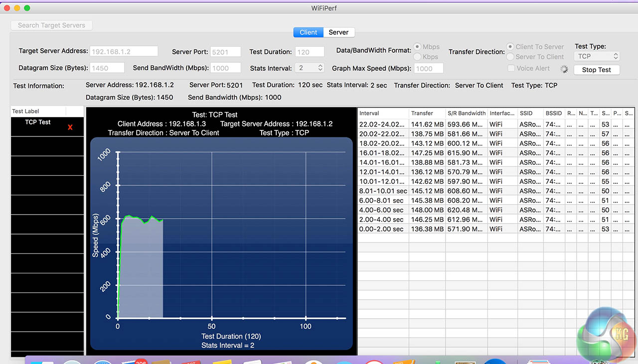This screenshot has width=638, height=364.
Task: Select the Kbps bandwidth format
Action: click(419, 57)
